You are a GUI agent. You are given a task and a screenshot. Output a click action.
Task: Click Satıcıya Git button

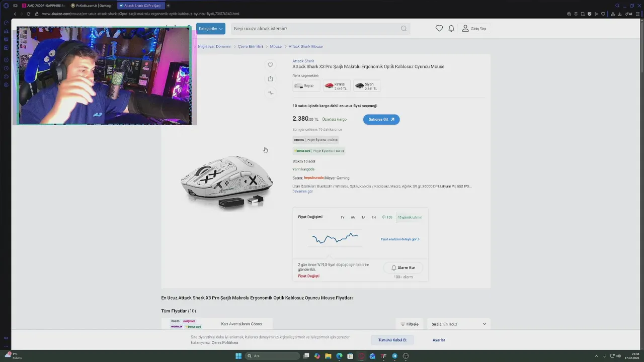(381, 120)
